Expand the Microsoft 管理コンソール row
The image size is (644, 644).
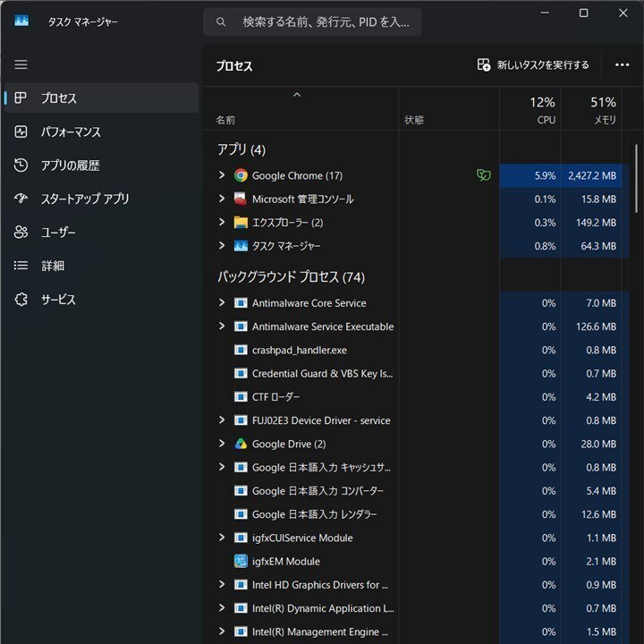[x=222, y=199]
